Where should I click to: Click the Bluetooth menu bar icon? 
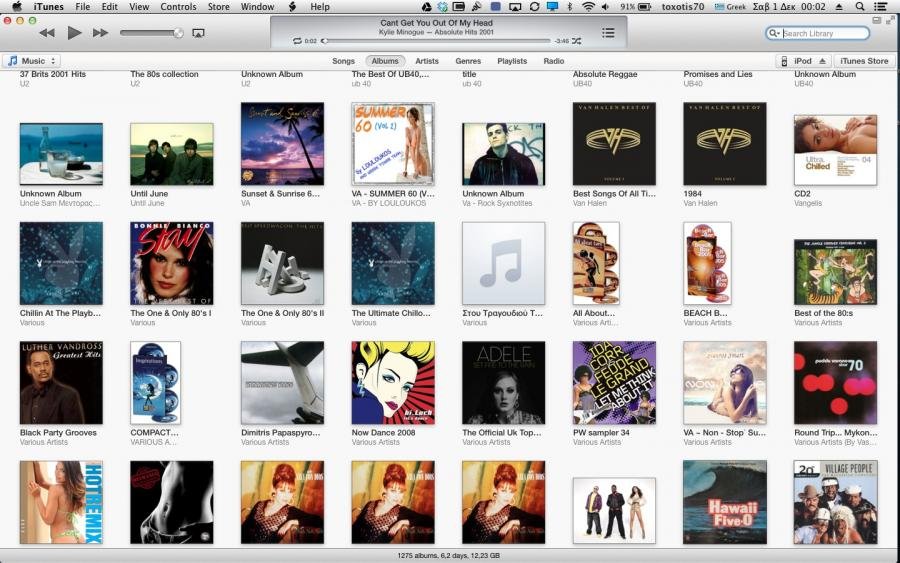coord(570,7)
